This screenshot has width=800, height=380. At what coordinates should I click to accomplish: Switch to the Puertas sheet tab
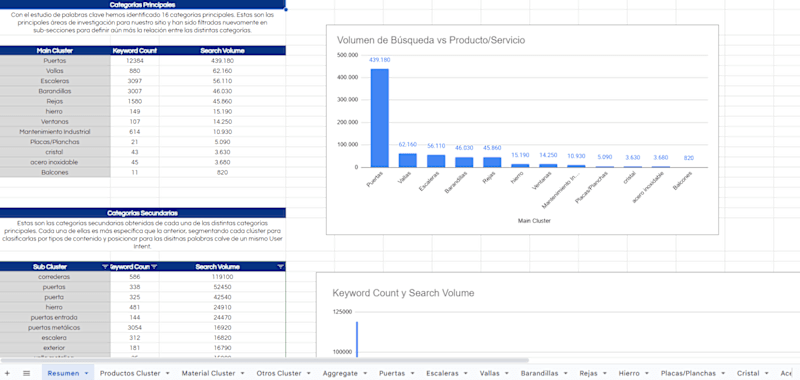point(392,373)
